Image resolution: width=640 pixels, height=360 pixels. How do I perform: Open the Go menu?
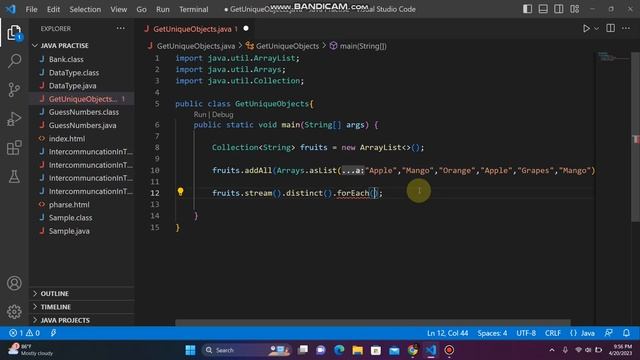coord(141,9)
